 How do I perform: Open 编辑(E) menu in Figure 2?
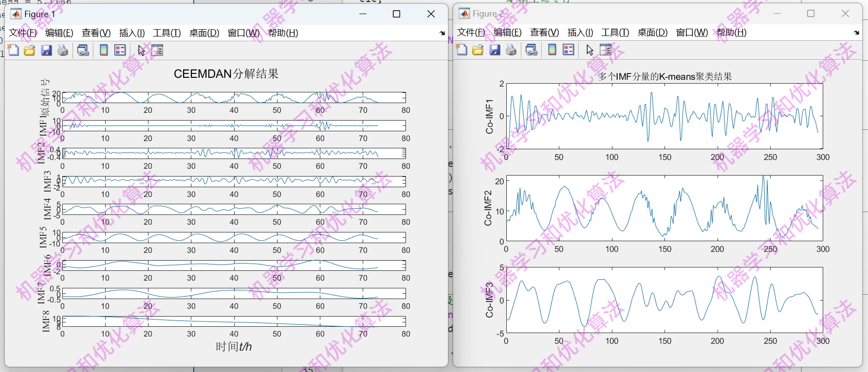tap(508, 33)
